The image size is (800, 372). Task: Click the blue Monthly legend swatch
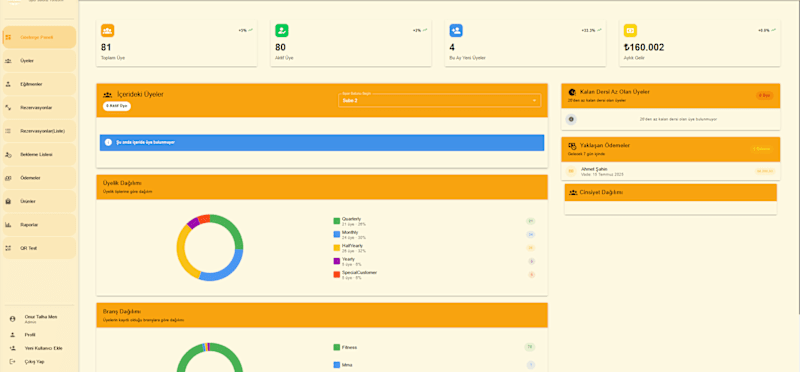[x=337, y=234]
